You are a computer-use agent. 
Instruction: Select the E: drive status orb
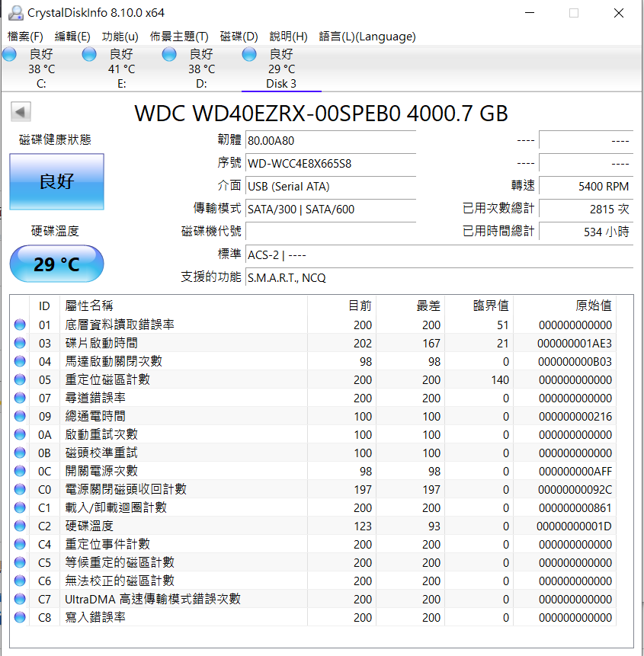[x=89, y=54]
